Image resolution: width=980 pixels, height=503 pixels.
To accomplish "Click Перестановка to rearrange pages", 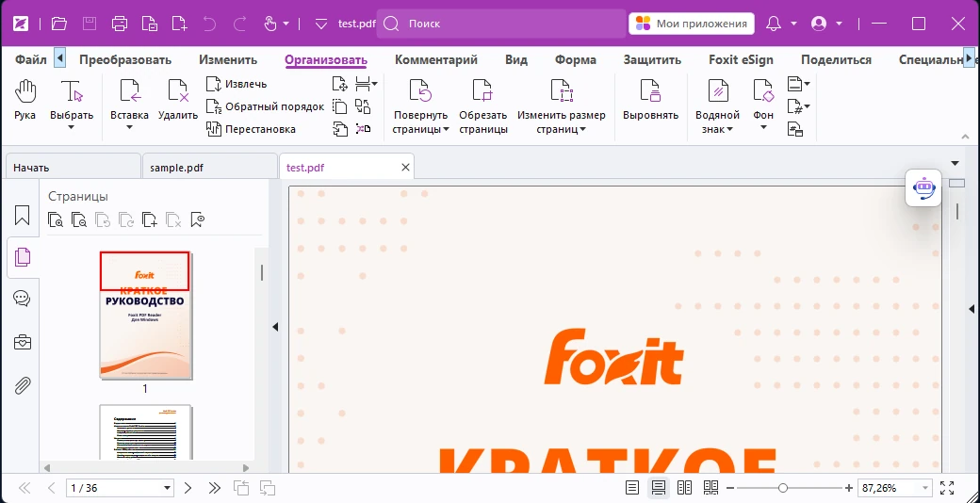I will 251,129.
